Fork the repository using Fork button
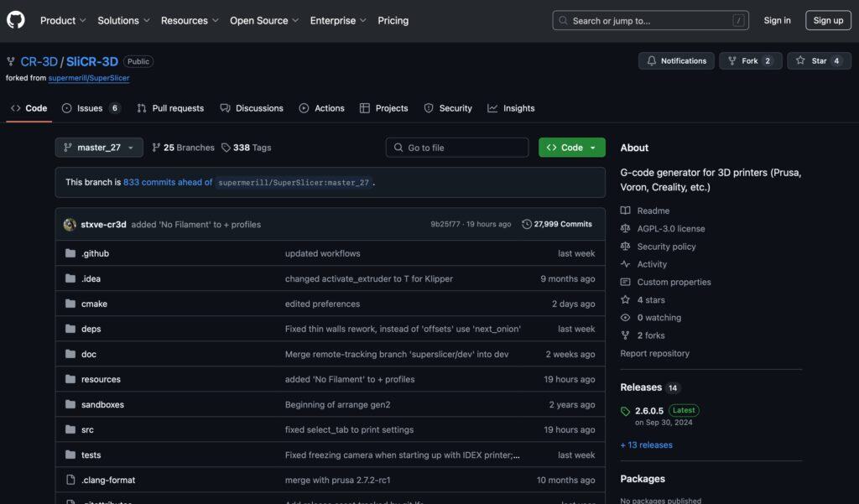Screen dimensions: 859x504 pos(750,61)
